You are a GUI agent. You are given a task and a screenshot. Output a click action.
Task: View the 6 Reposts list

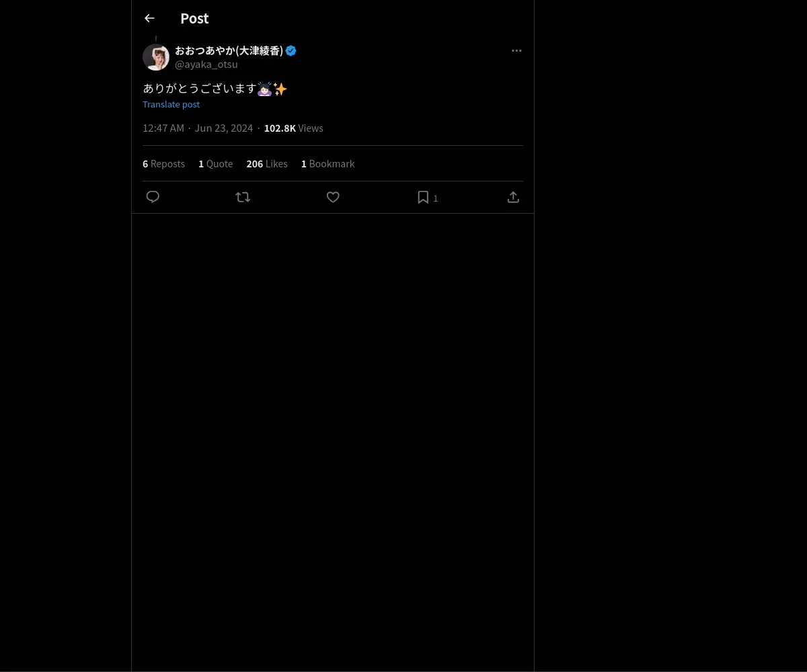(x=163, y=164)
